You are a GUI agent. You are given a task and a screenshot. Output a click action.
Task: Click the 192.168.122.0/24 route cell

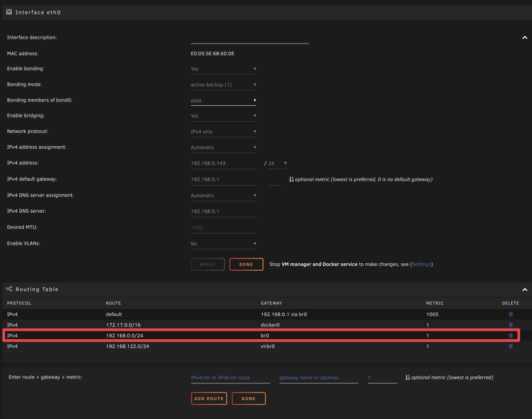coord(128,346)
